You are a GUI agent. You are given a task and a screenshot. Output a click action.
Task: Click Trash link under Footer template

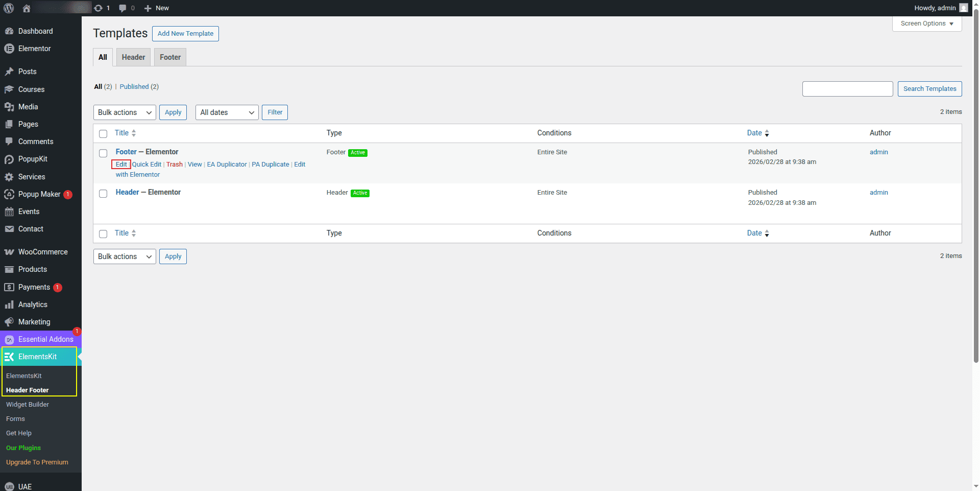(174, 165)
